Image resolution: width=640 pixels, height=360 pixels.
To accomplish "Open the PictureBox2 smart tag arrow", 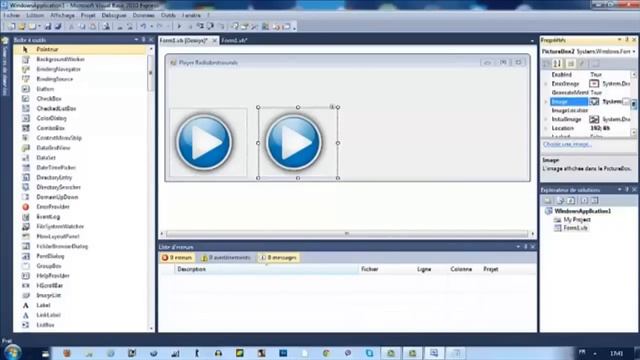I will [x=332, y=107].
